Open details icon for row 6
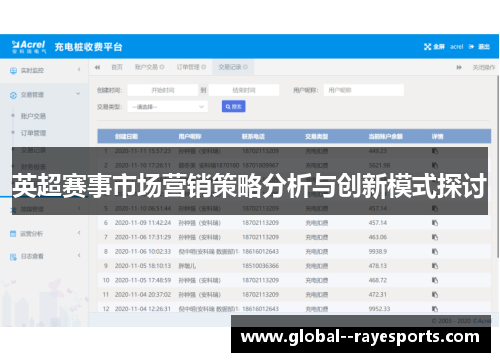Viewport: 500px width, 362px height. [435, 223]
